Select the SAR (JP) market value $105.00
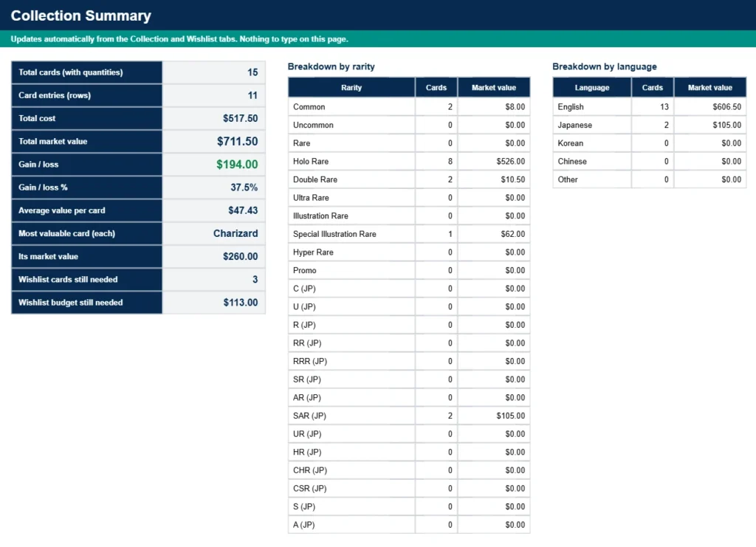 [x=511, y=416]
